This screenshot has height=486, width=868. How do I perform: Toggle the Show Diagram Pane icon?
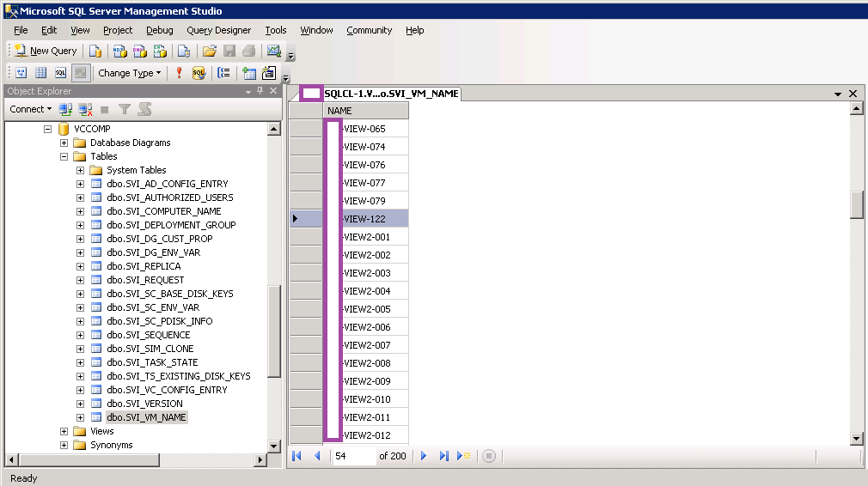click(x=21, y=73)
